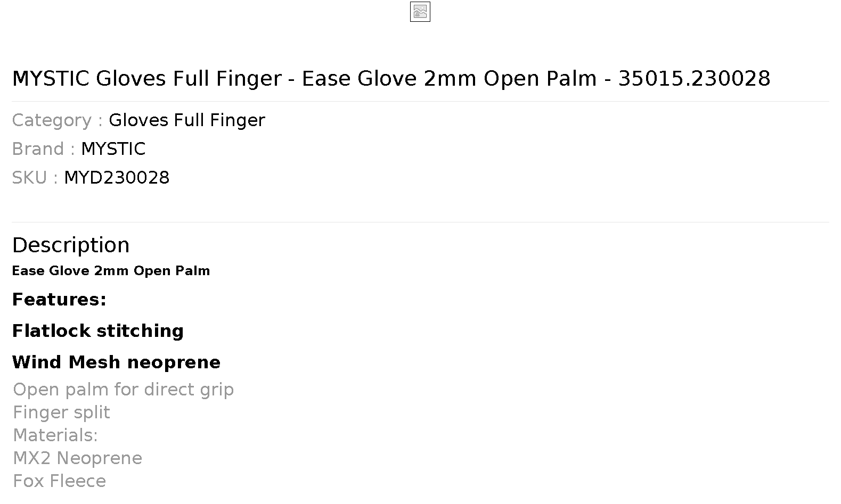Image resolution: width=841 pixels, height=504 pixels.
Task: Open the MYSTIC brand link
Action: tap(113, 149)
